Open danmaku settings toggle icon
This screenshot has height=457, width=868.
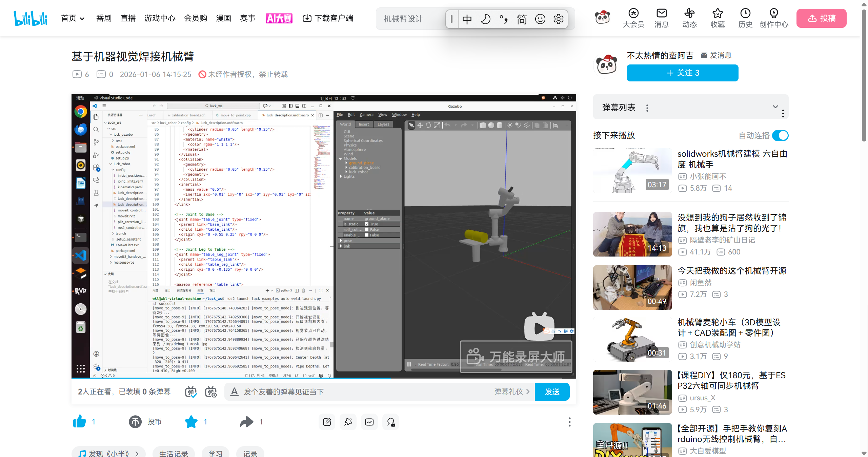click(x=211, y=392)
